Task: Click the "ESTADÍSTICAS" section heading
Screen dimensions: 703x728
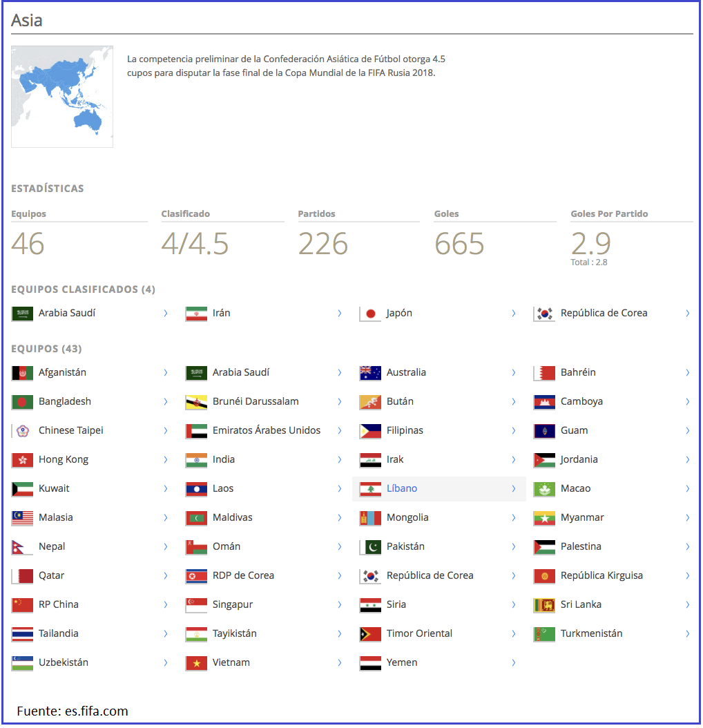Action: point(48,189)
